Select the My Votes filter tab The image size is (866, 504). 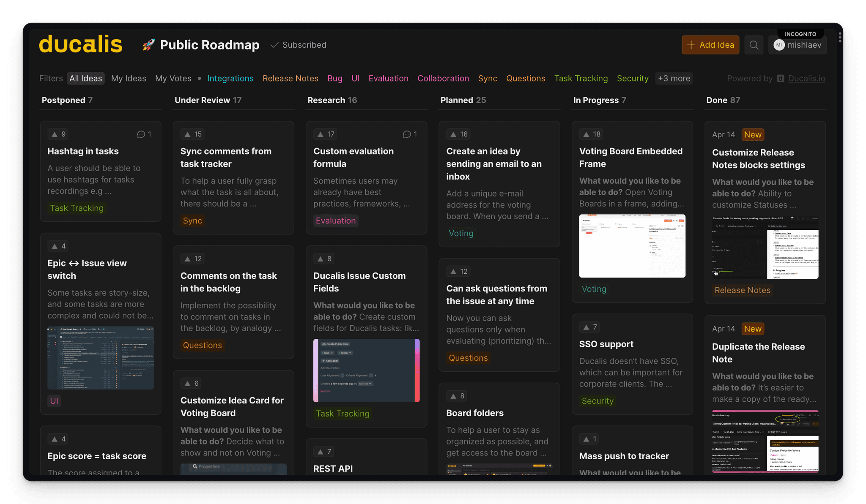[x=173, y=79]
